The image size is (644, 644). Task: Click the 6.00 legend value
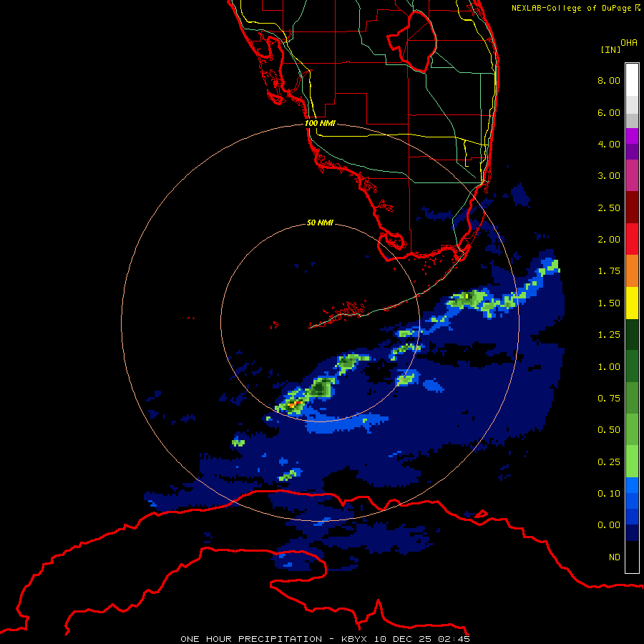coord(609,112)
